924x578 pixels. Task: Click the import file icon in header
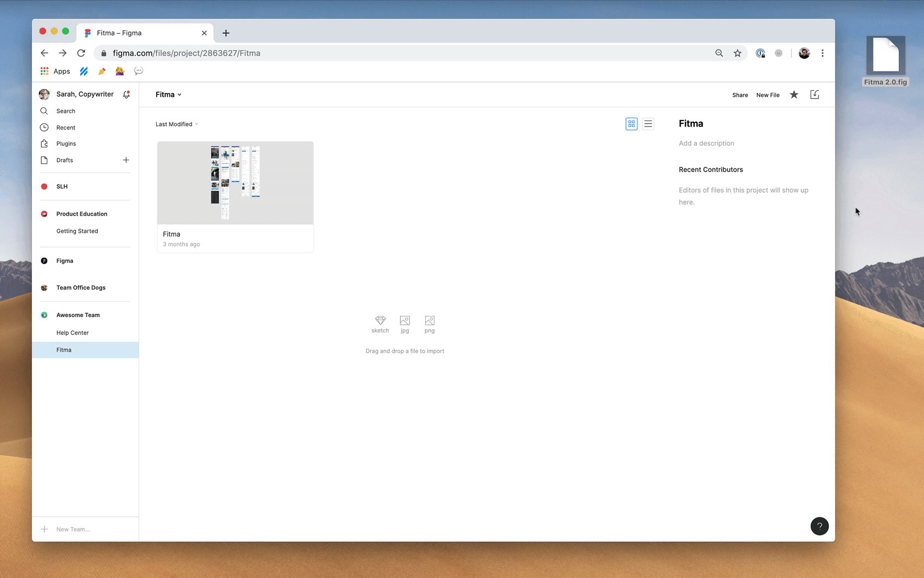(815, 95)
